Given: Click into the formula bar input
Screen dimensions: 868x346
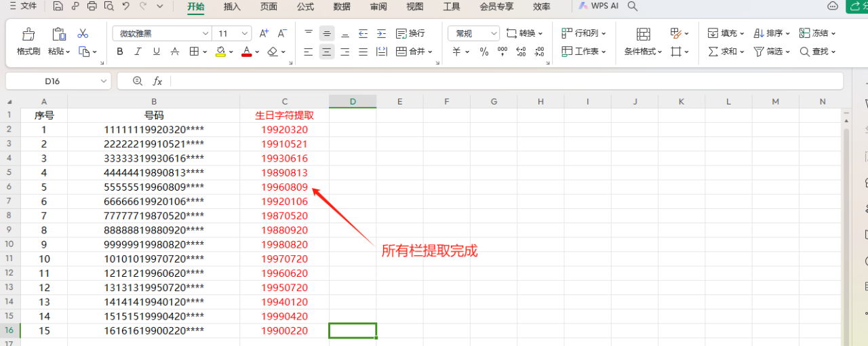Looking at the screenshot, I should (505, 81).
